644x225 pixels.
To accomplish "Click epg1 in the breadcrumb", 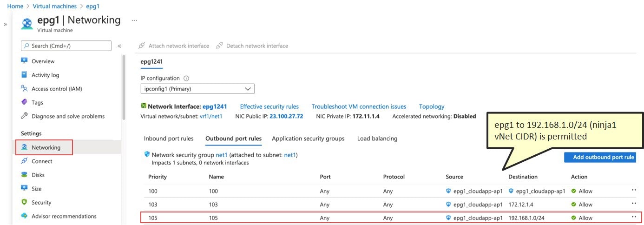I will (92, 6).
